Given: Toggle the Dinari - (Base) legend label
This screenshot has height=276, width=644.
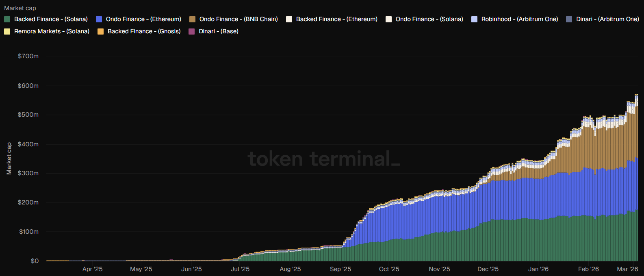Looking at the screenshot, I should coord(219,31).
